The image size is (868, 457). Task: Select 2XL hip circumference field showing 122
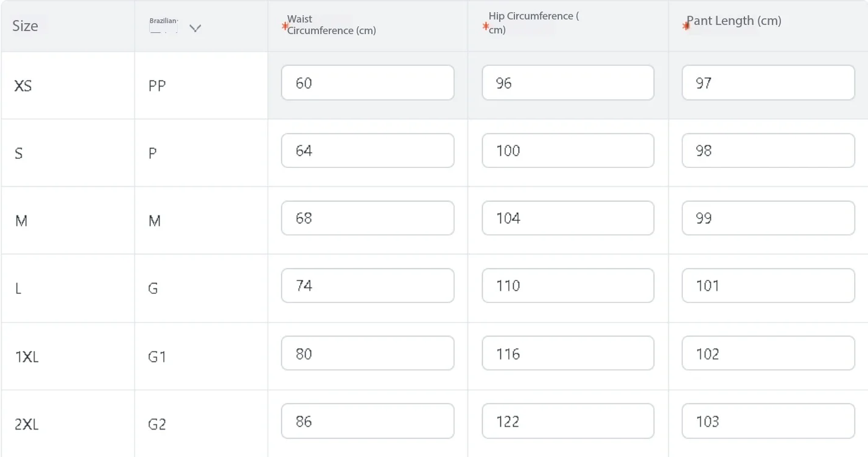tap(568, 421)
